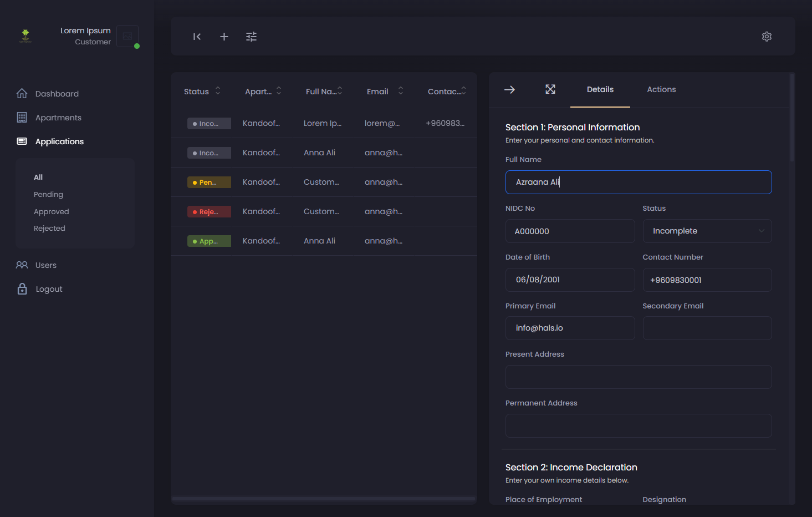Collapse the sidebar with the back-to-start icon

pyautogui.click(x=197, y=37)
